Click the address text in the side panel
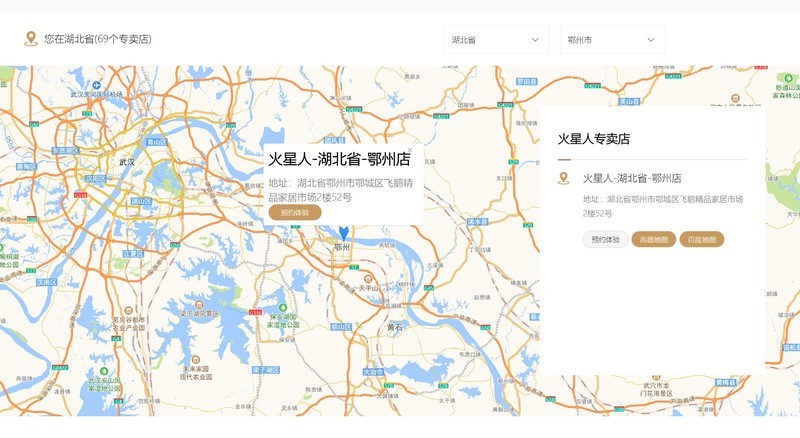800x438 pixels. (x=663, y=206)
